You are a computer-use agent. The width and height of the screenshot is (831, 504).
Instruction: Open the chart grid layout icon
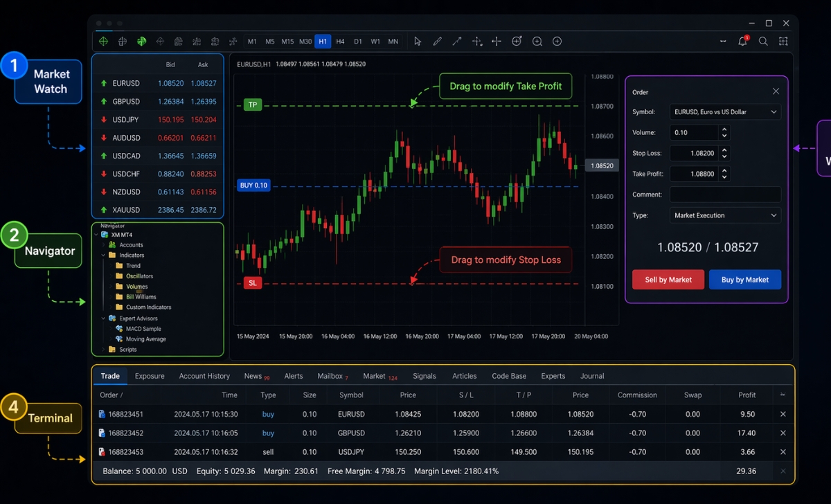pyautogui.click(x=783, y=42)
